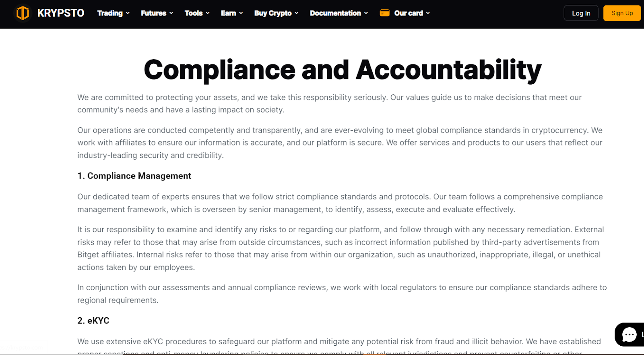The image size is (644, 355).
Task: Click the Buy Crypto dropdown chevron
Action: (297, 13)
